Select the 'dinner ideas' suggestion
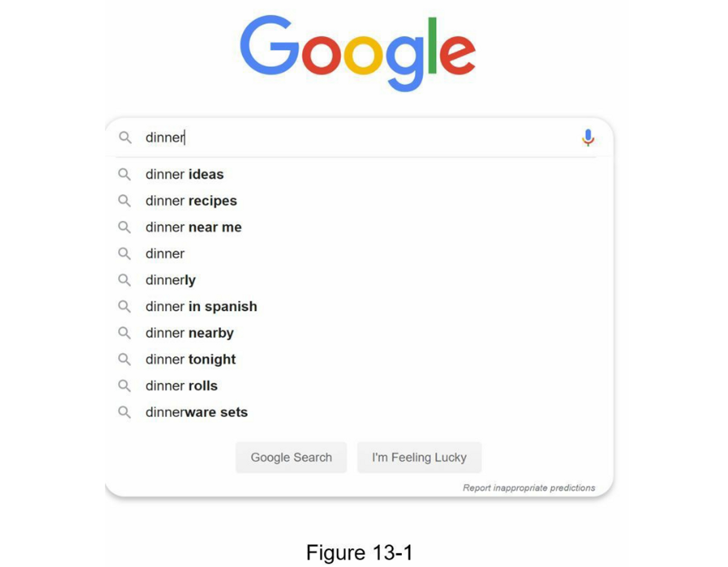Screen dimensions: 728x567 pos(185,174)
